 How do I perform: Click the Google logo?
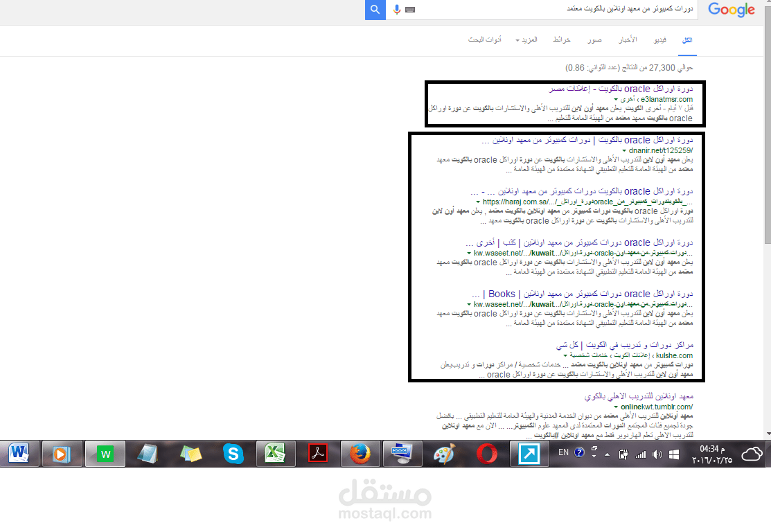(732, 9)
